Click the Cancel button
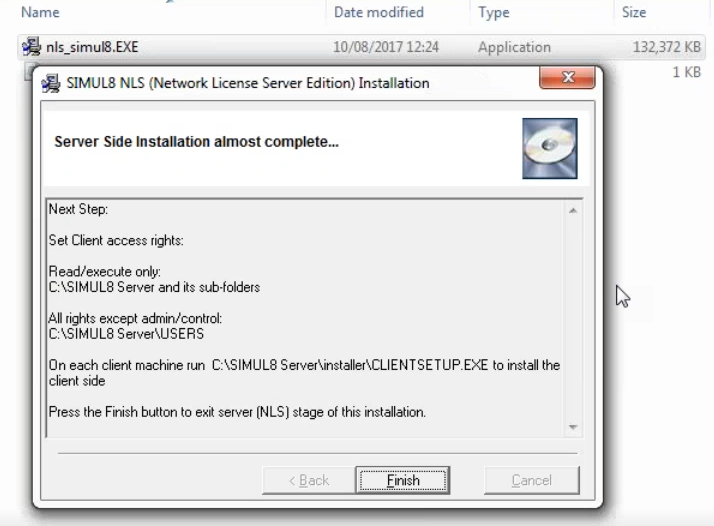 tap(531, 480)
